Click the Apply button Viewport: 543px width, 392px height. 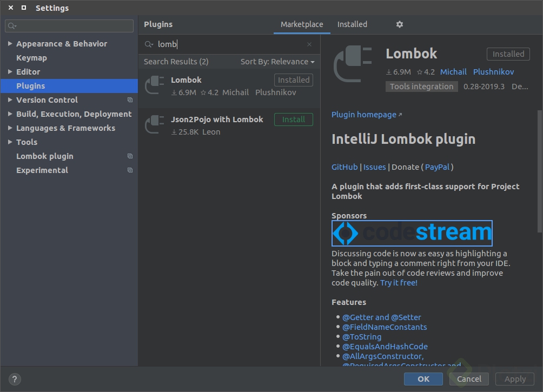pos(515,379)
